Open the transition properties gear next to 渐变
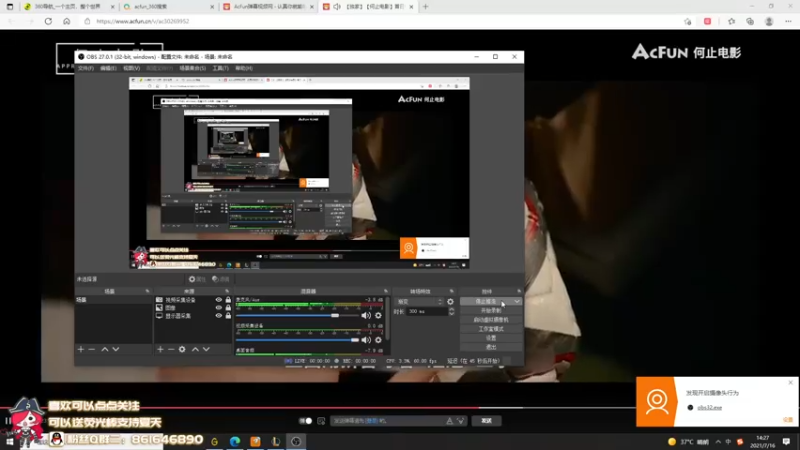 (451, 302)
